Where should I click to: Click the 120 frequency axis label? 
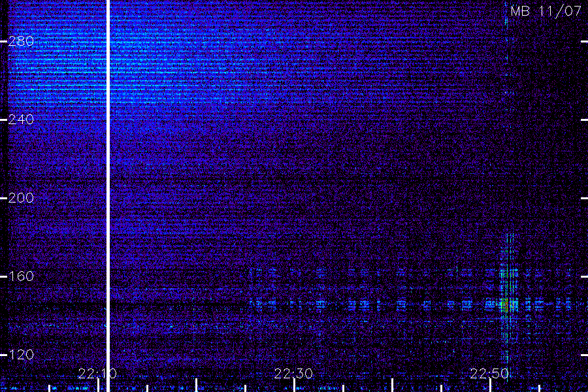[21, 355]
